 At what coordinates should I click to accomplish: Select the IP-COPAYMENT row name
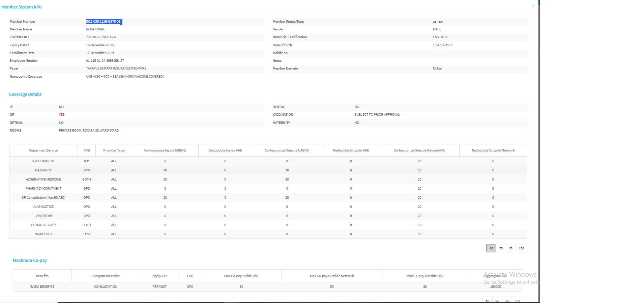[x=43, y=161]
